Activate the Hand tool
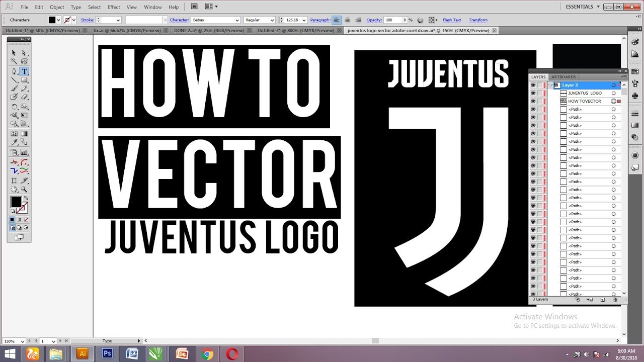This screenshot has height=362, width=644. pos(14,189)
